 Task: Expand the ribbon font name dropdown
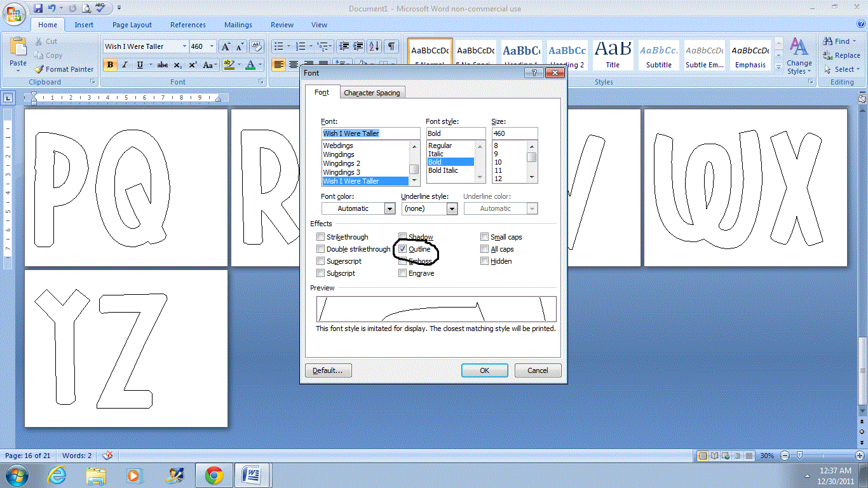(184, 46)
